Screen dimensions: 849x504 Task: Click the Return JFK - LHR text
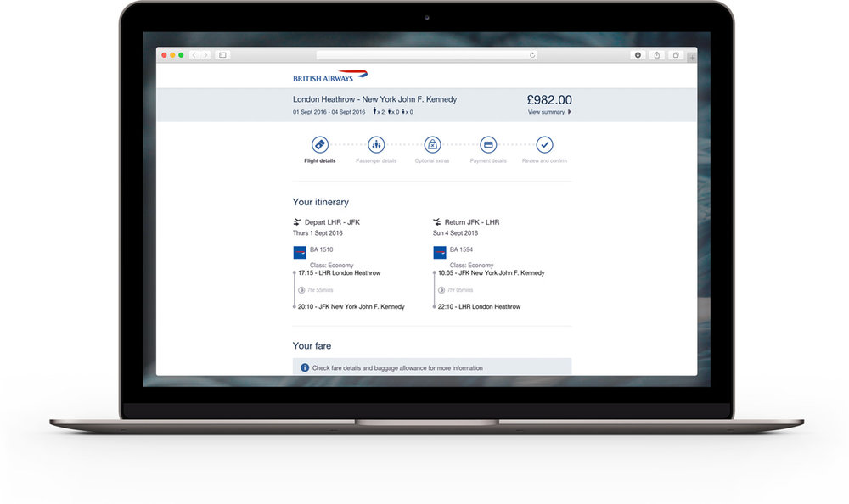[472, 222]
